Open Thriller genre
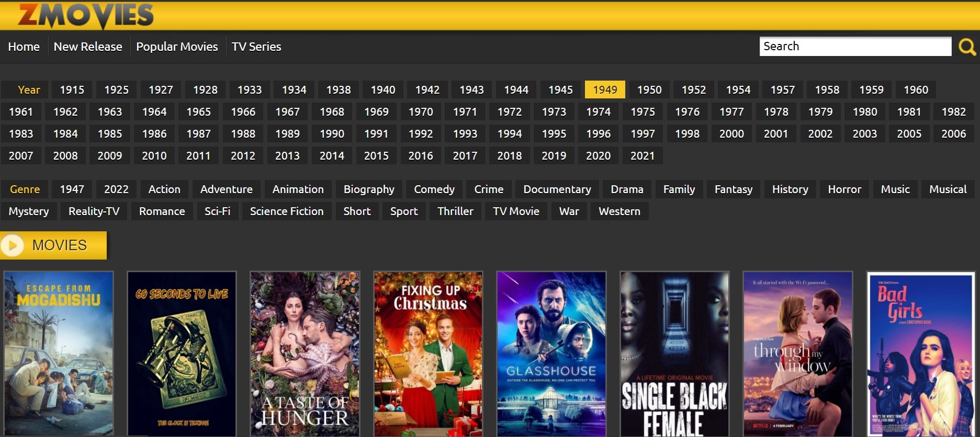Image resolution: width=980 pixels, height=437 pixels. click(x=455, y=211)
